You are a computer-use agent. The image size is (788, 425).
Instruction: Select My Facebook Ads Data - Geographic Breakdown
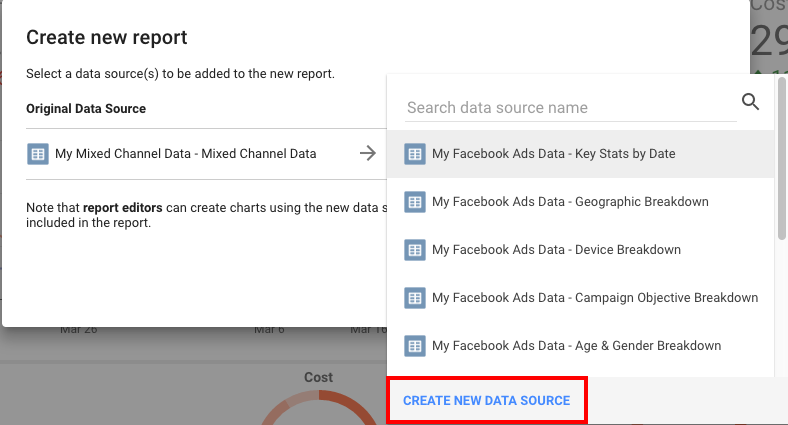pyautogui.click(x=580, y=202)
